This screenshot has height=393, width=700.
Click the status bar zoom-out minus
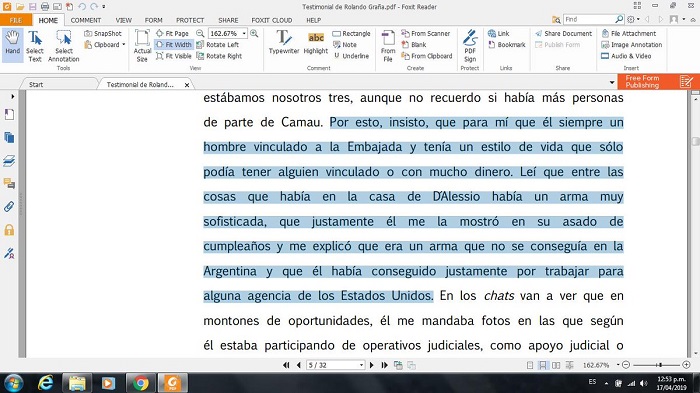(626, 365)
